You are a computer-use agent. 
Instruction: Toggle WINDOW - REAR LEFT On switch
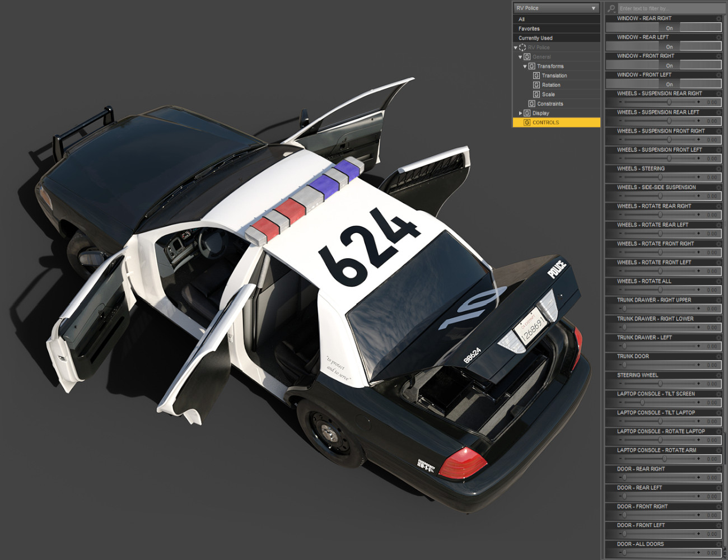[x=664, y=46]
